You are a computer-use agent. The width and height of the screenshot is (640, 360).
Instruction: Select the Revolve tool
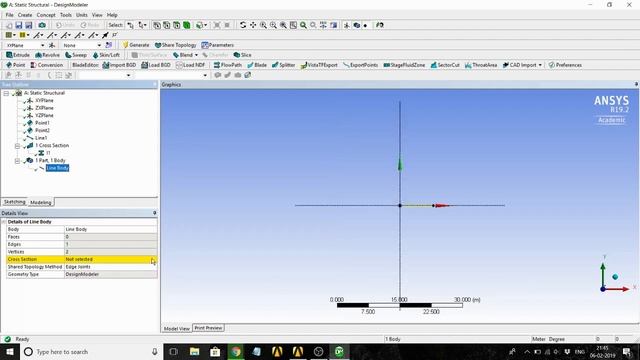click(47, 55)
